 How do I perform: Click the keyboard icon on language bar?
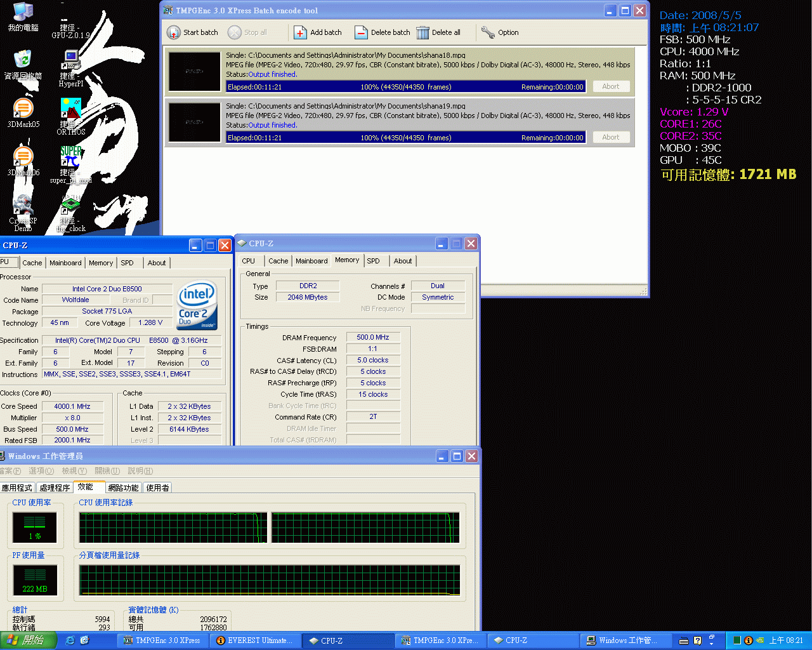[684, 640]
